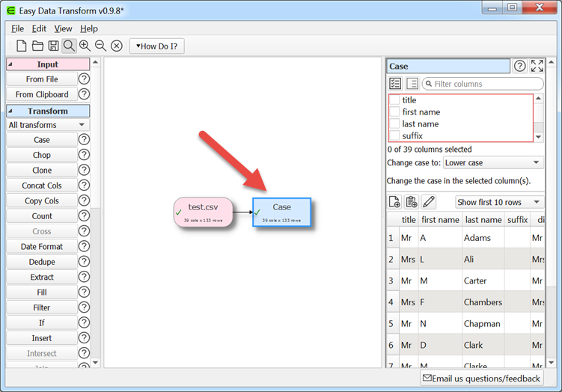Click the select all columns checklist icon

(395, 84)
